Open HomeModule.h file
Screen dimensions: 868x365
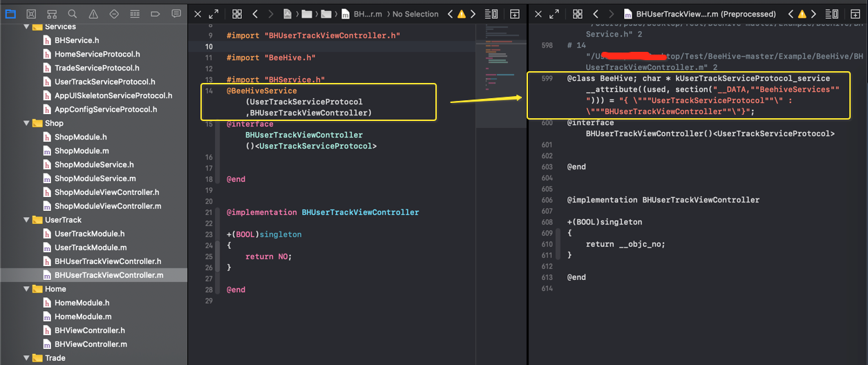(x=82, y=303)
